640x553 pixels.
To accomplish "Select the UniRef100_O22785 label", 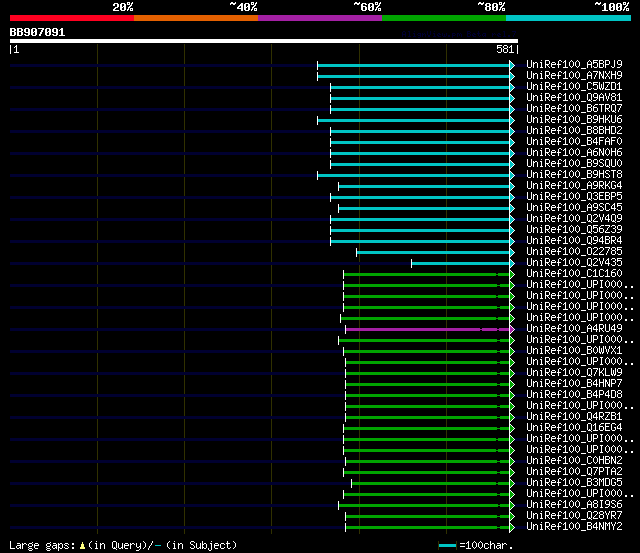I will coord(574,251).
